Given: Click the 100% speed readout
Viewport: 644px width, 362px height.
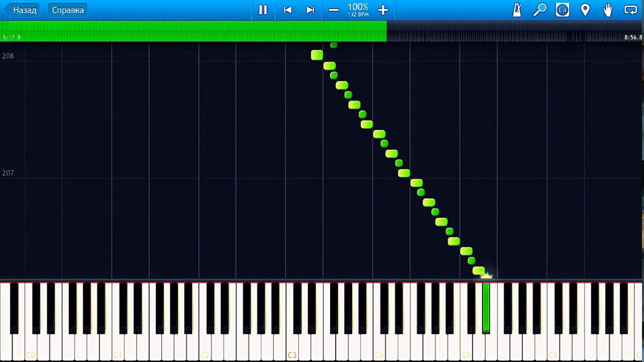Looking at the screenshot, I should click(x=358, y=7).
